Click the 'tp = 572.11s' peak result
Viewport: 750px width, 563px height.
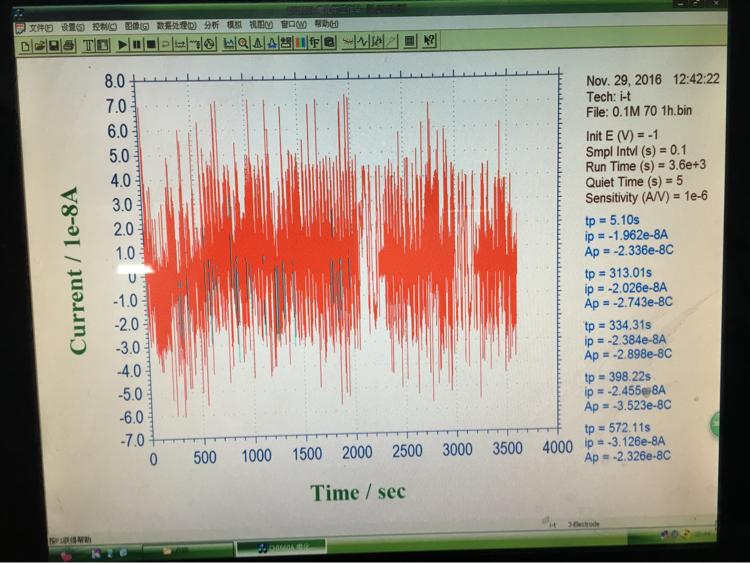617,428
